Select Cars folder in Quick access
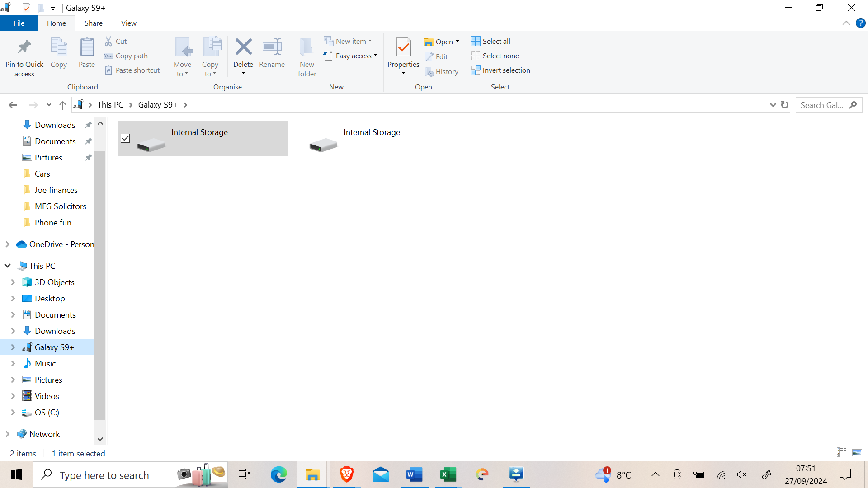 tap(42, 174)
